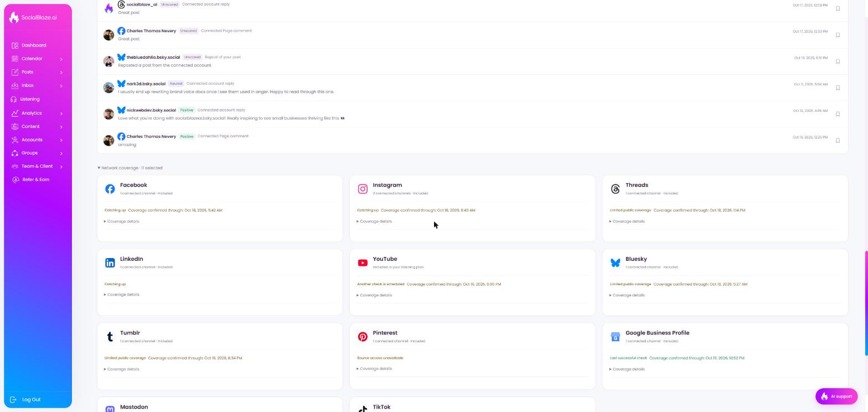Bookmark the nickwebdev.bsky.social reply
The height and width of the screenshot is (412, 868).
pyautogui.click(x=838, y=114)
